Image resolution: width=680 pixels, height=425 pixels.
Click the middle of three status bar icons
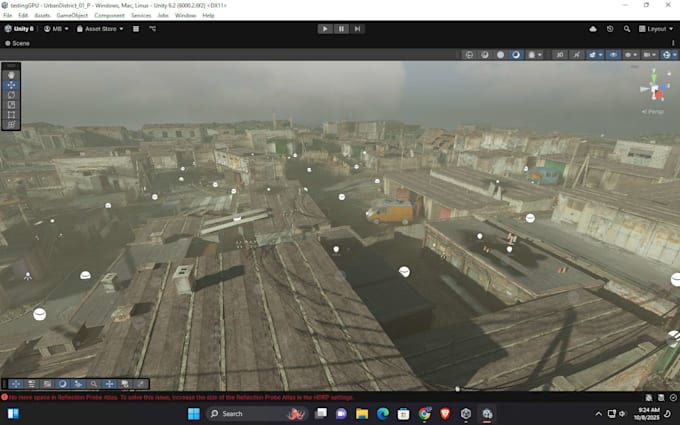(661, 397)
